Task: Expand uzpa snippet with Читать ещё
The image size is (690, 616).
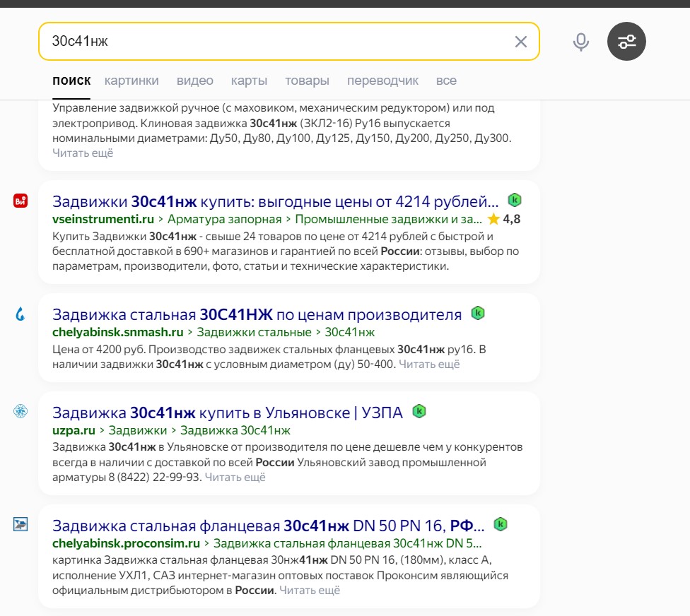Action: (235, 478)
